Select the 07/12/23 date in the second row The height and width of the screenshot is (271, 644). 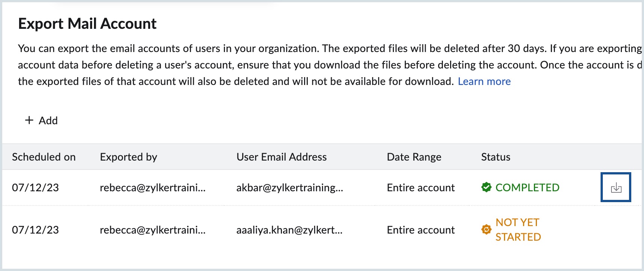tap(36, 230)
